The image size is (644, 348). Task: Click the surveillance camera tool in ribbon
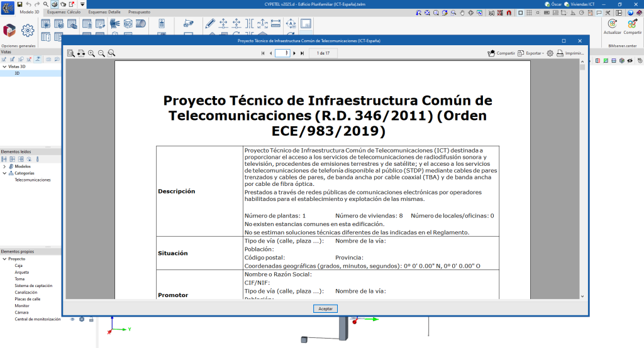click(x=189, y=23)
